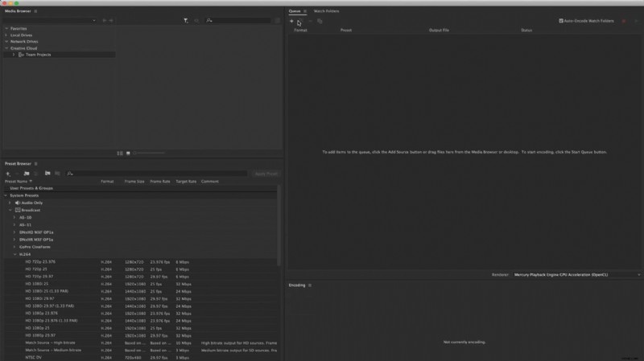This screenshot has width=644, height=361.
Task: Select the Queue tab
Action: coord(295,11)
